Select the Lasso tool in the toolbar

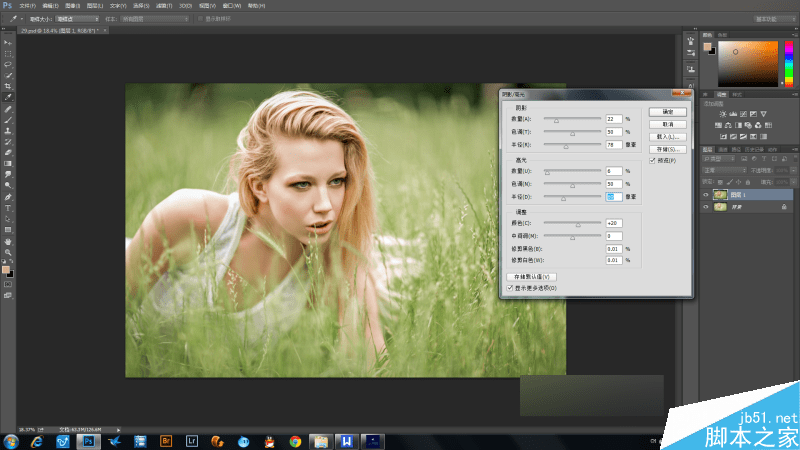tap(8, 64)
